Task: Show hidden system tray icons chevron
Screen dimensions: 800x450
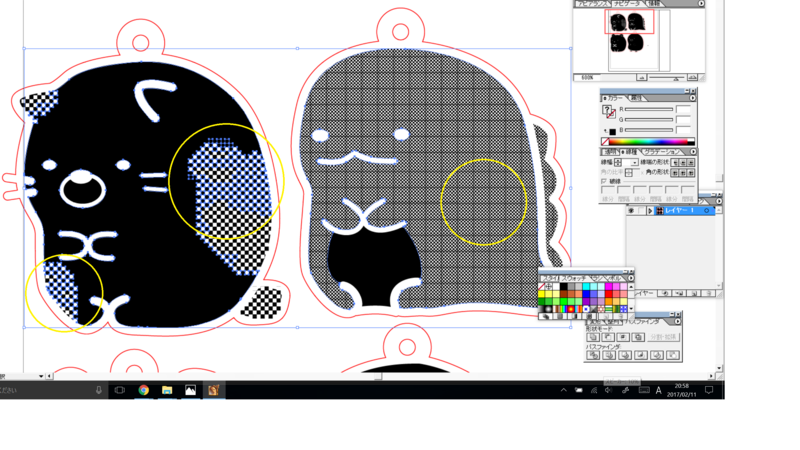Action: (563, 390)
